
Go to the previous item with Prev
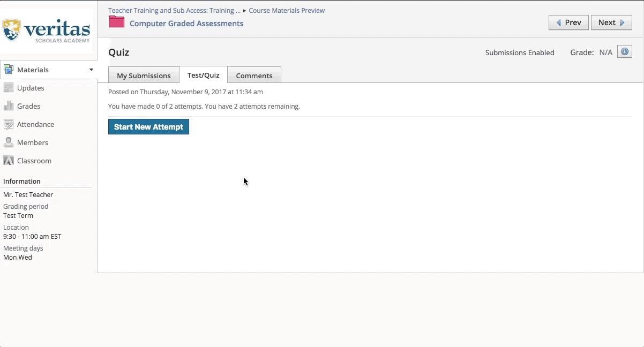coord(568,22)
